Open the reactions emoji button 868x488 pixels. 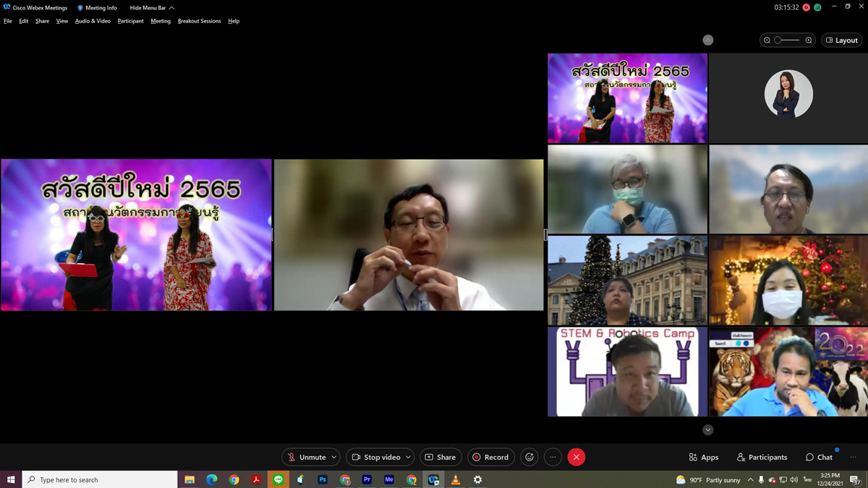click(x=529, y=457)
